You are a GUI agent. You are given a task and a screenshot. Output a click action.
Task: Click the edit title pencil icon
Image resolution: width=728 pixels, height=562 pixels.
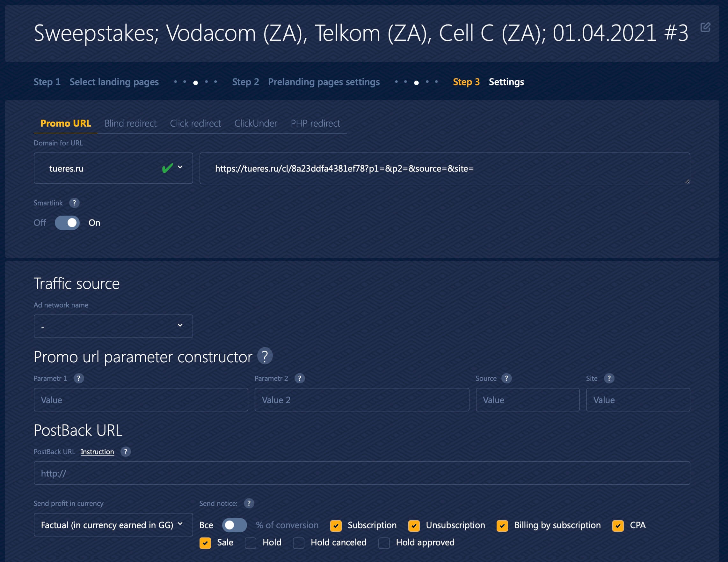coord(705,27)
